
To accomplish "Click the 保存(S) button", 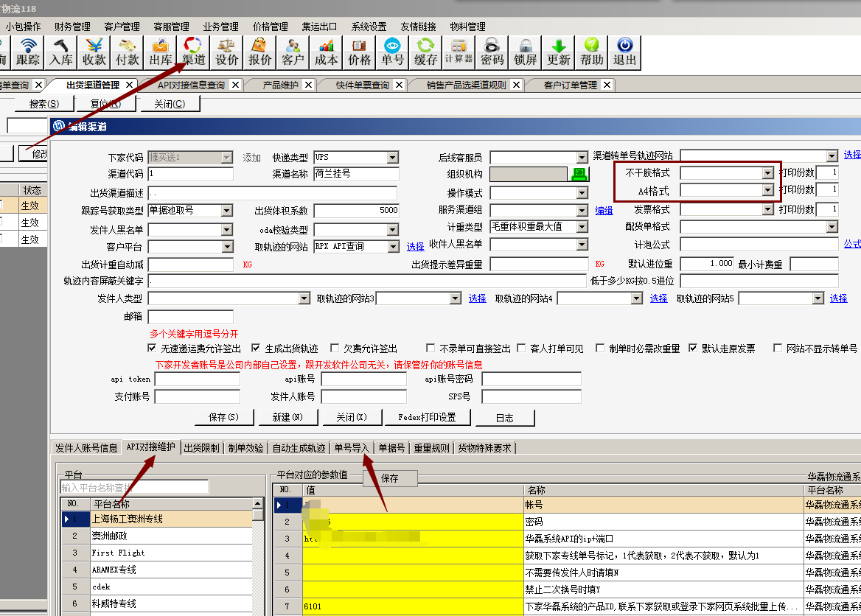I will (x=224, y=417).
